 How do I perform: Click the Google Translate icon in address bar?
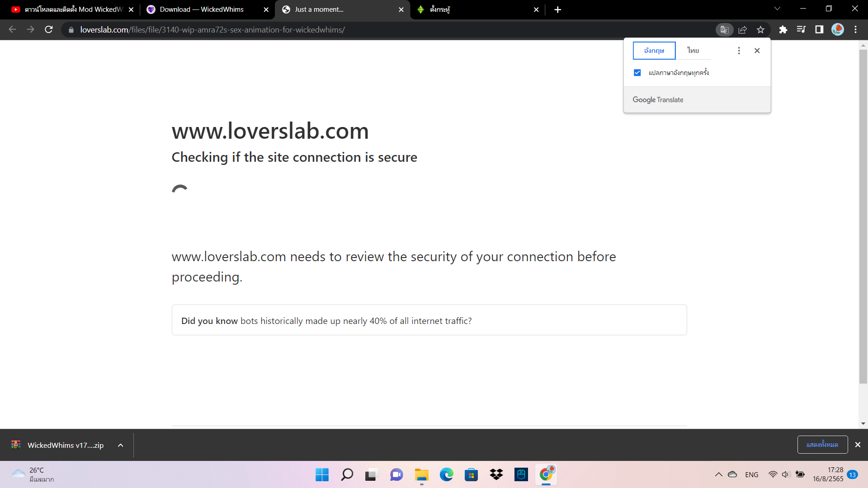[724, 30]
